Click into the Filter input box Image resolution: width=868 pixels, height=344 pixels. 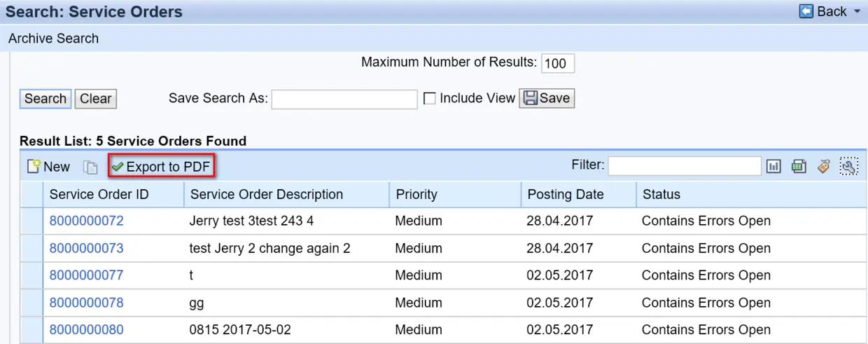685,166
